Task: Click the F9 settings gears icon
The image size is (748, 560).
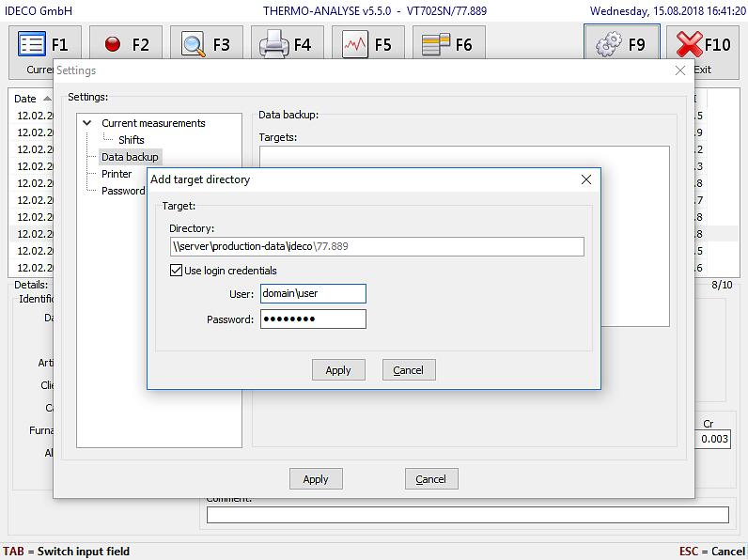Action: click(610, 44)
